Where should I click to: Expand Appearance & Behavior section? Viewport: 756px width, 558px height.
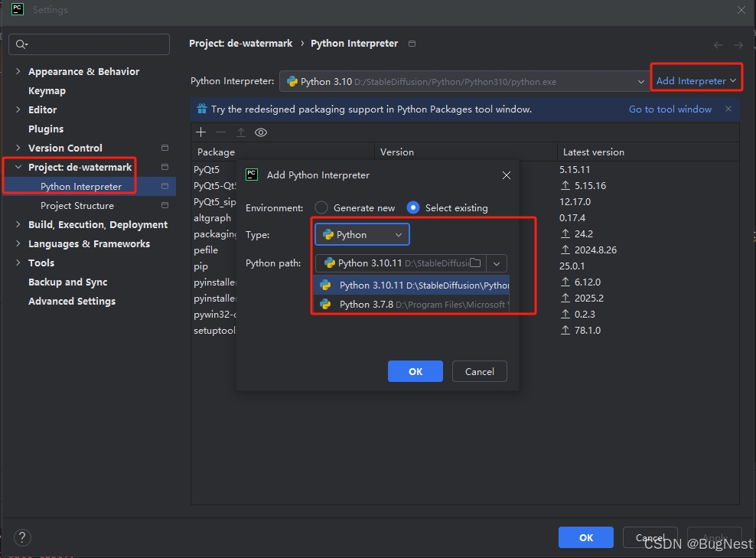click(18, 71)
